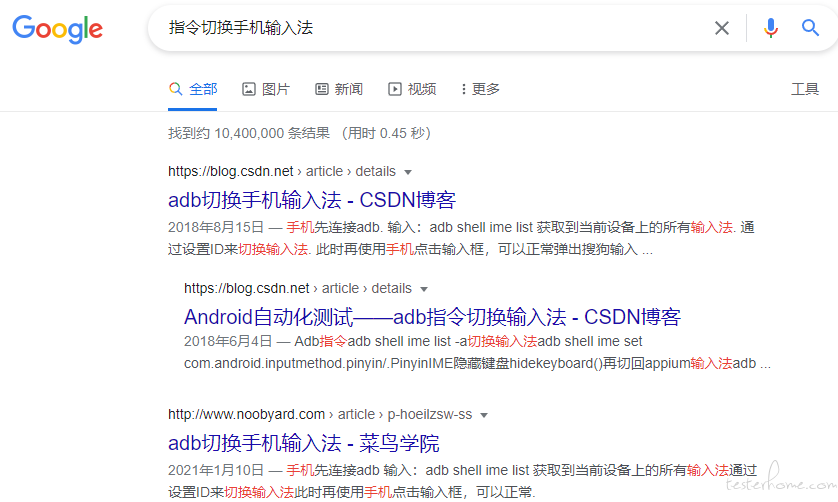Viewport: 838px width, 502px height.
Task: Click the result count text 找到约 10,400,000 条结果
Action: (x=249, y=133)
